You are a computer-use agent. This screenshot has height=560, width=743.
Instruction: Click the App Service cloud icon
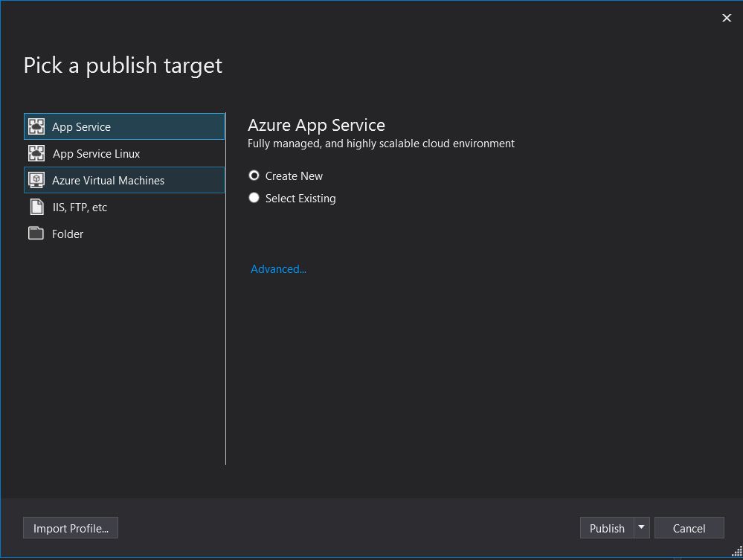pos(36,126)
